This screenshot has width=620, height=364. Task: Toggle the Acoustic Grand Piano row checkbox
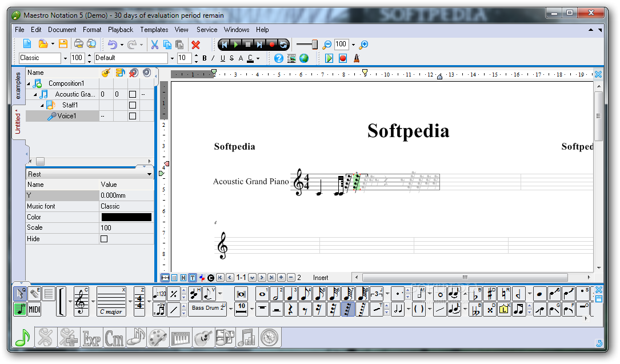click(x=133, y=94)
